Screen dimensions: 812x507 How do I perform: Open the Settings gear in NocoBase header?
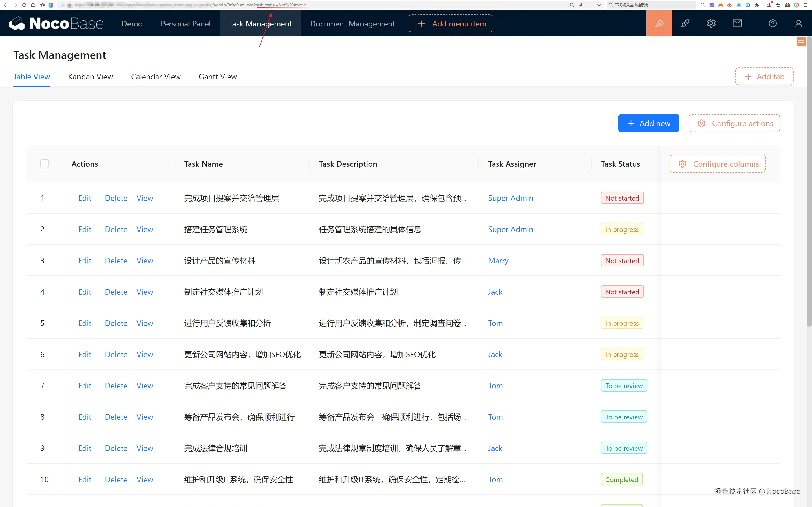point(711,23)
